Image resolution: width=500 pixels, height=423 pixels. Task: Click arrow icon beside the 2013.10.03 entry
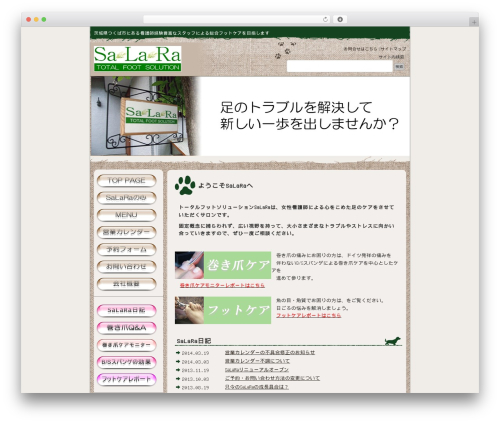[x=178, y=379]
